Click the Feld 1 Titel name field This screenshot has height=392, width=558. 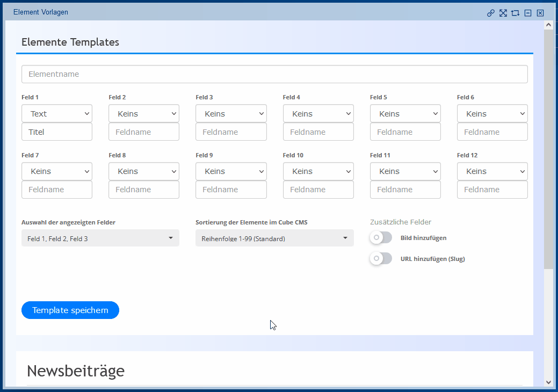coord(57,132)
